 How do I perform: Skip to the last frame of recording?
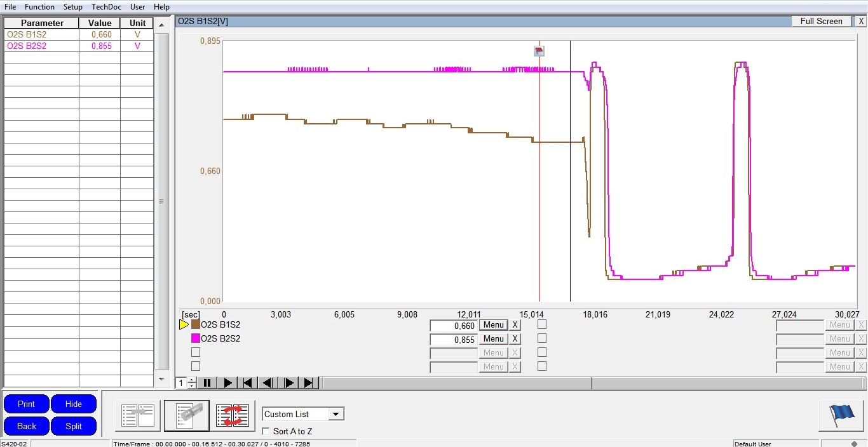309,383
